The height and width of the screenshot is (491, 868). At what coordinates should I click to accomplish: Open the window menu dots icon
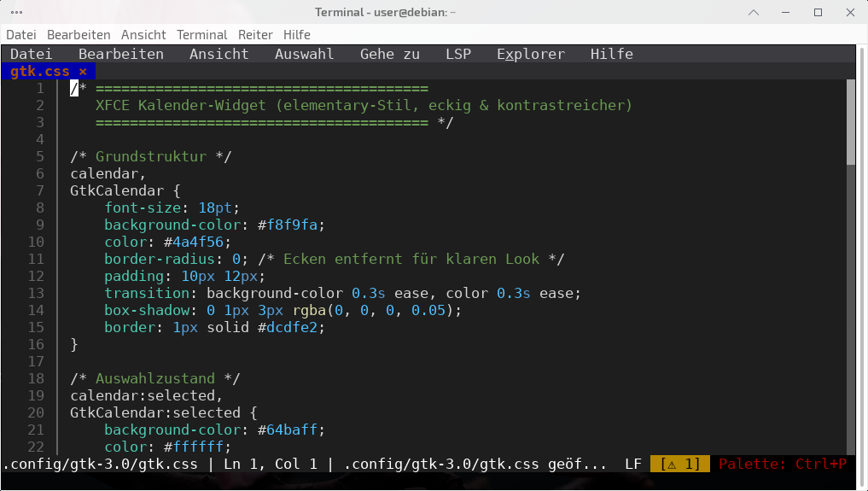pyautogui.click(x=17, y=12)
